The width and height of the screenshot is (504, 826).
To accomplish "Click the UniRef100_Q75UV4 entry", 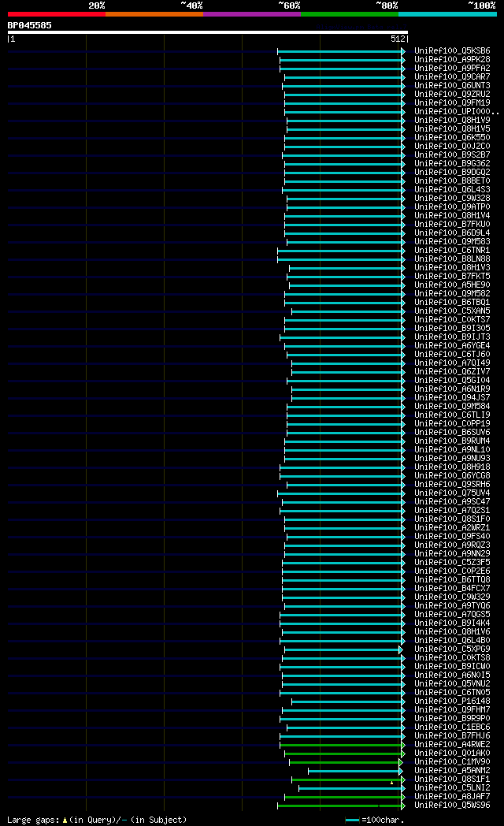I will (x=452, y=493).
